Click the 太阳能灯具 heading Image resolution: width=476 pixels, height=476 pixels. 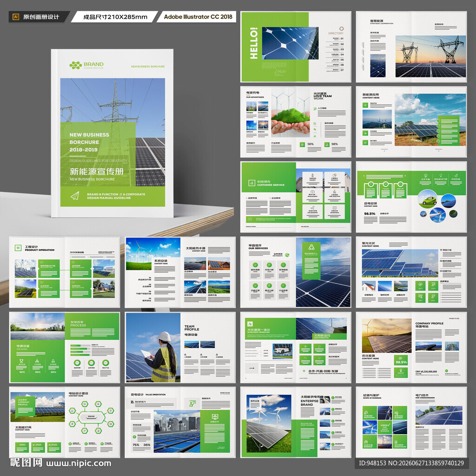click(x=23, y=427)
